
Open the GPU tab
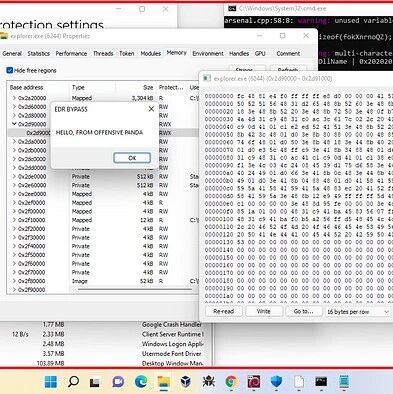(260, 53)
